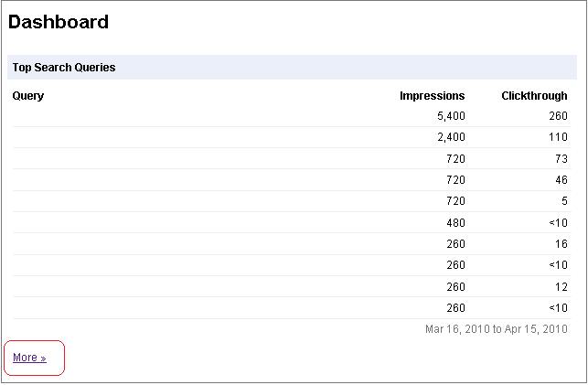This screenshot has height=385, width=588.
Task: Click the 73 clickthrough value
Action: pyautogui.click(x=561, y=159)
